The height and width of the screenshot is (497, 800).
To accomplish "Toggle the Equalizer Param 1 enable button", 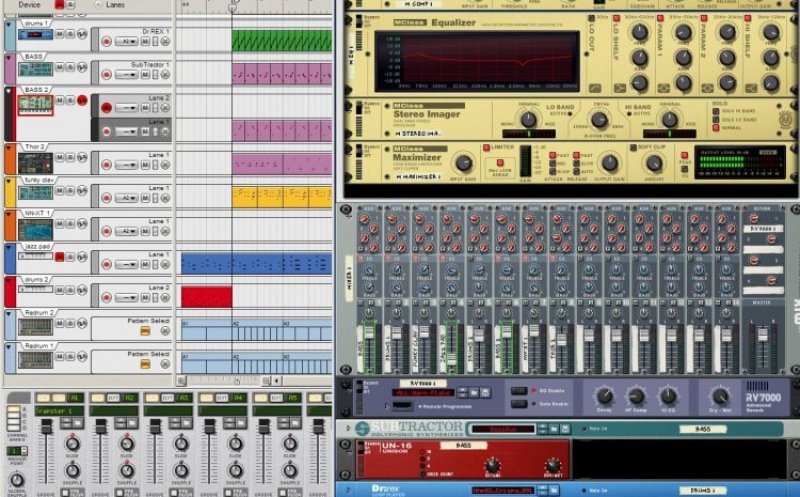I will [x=660, y=18].
